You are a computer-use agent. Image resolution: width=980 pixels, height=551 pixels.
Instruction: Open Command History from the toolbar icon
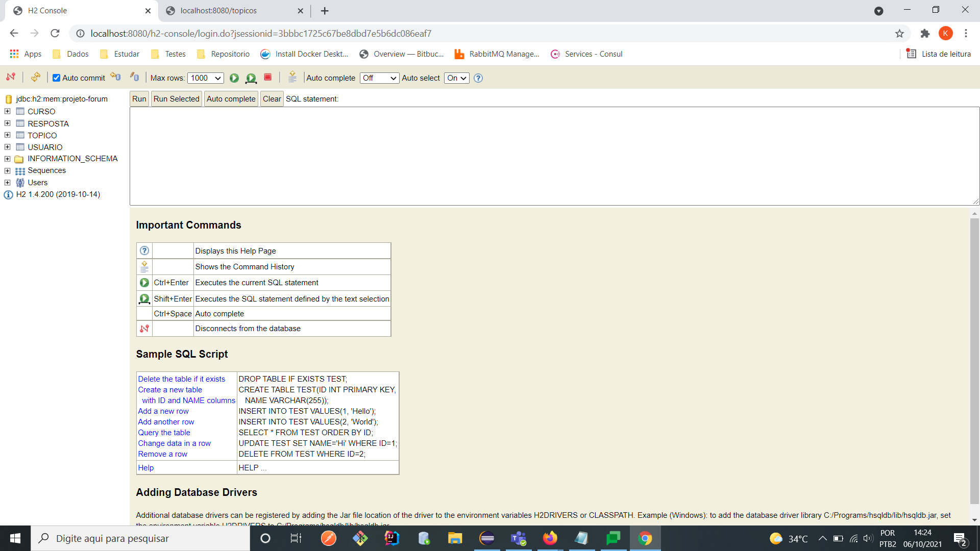point(292,77)
